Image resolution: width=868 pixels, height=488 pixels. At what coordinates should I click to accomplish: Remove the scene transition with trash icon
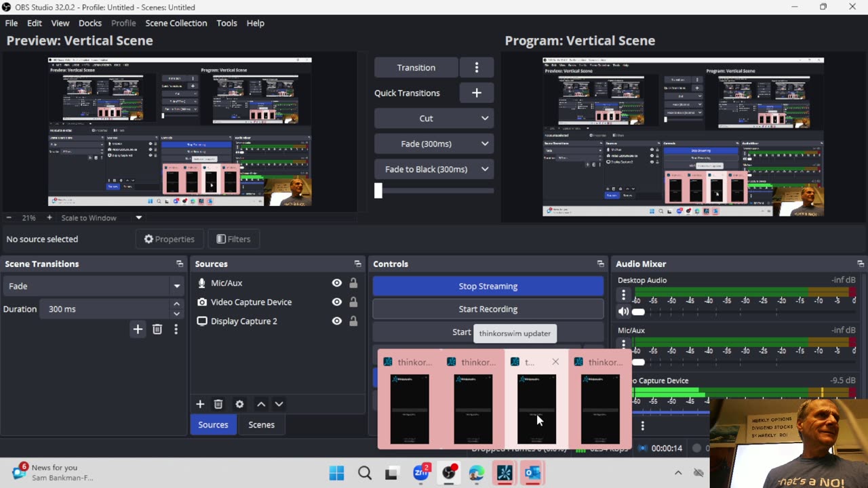coord(157,329)
